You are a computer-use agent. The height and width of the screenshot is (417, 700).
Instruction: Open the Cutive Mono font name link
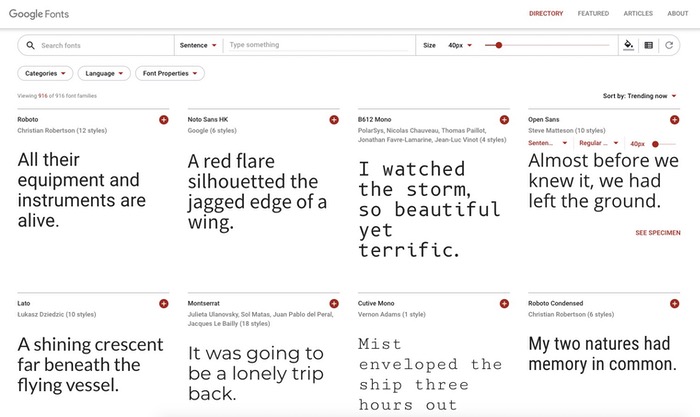pos(376,304)
